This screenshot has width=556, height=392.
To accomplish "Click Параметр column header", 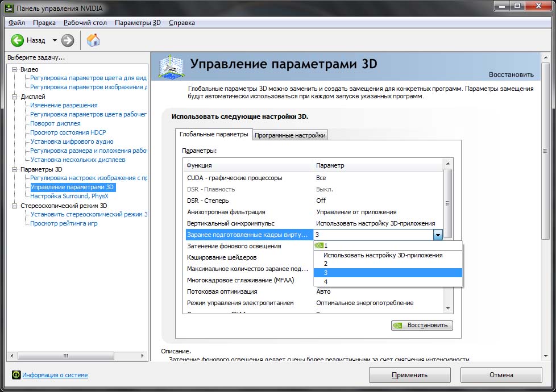I will pos(377,165).
